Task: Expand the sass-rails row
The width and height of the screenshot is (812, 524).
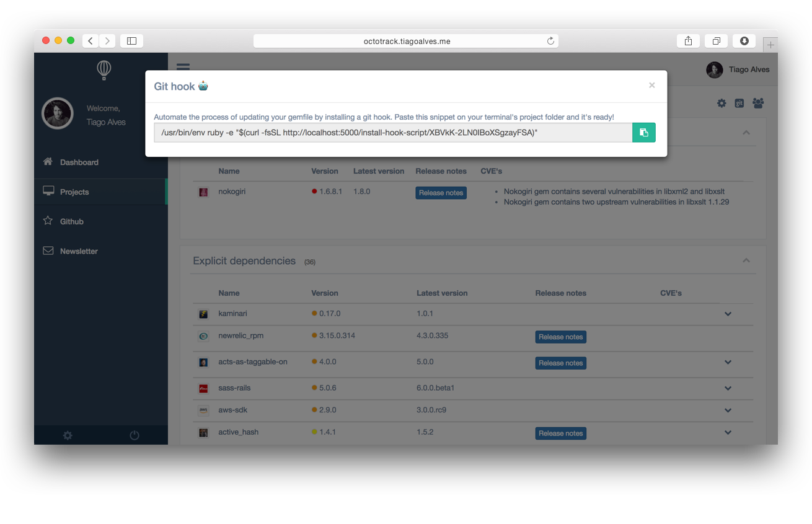Action: (728, 388)
